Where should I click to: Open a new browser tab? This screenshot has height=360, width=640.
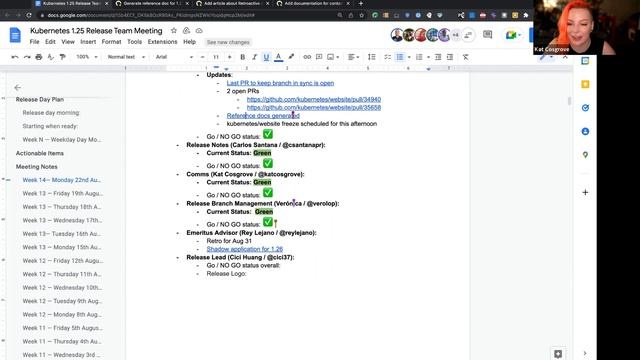coord(360,3)
